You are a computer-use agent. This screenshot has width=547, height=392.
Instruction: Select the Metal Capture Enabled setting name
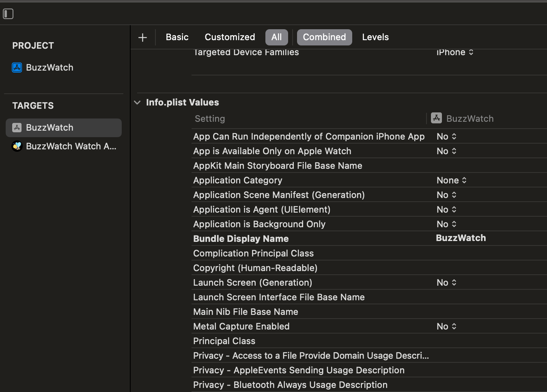[241, 326]
